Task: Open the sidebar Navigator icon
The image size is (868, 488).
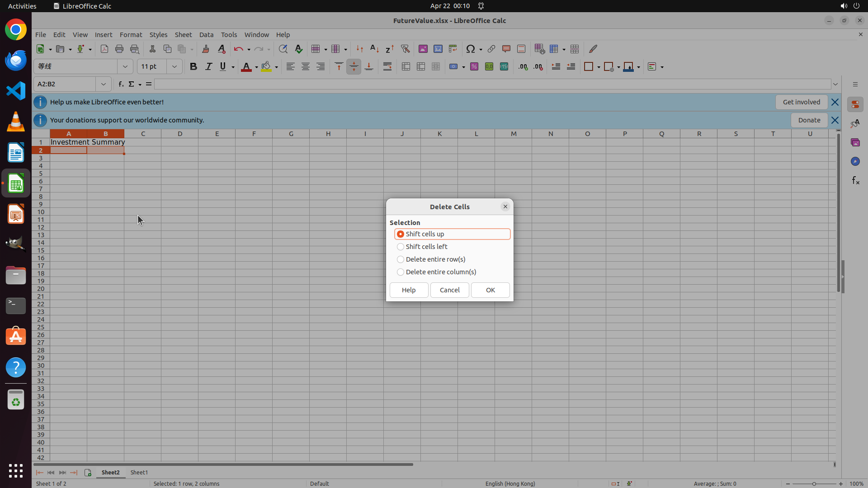Action: [855, 161]
